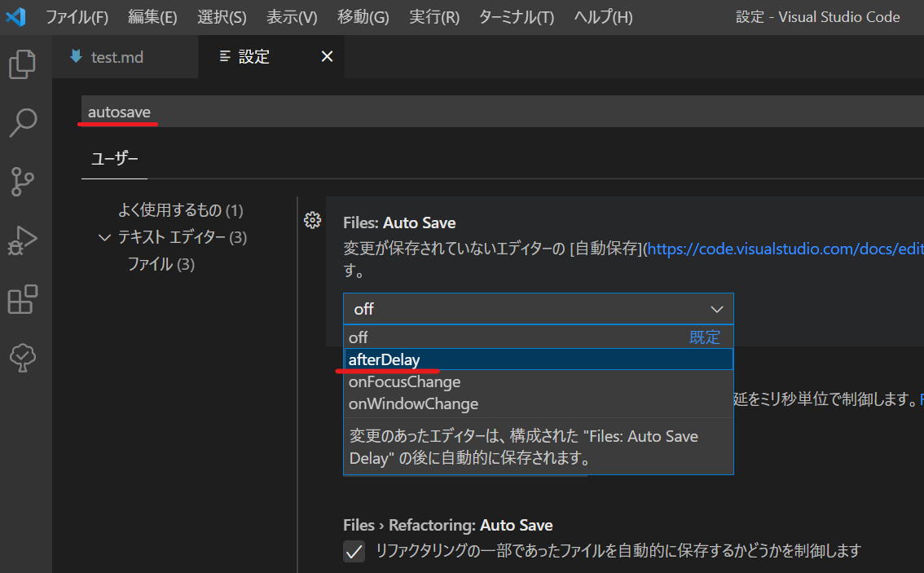Viewport: 924px width, 573px height.
Task: Open the 実行(R) menu
Action: (x=434, y=17)
